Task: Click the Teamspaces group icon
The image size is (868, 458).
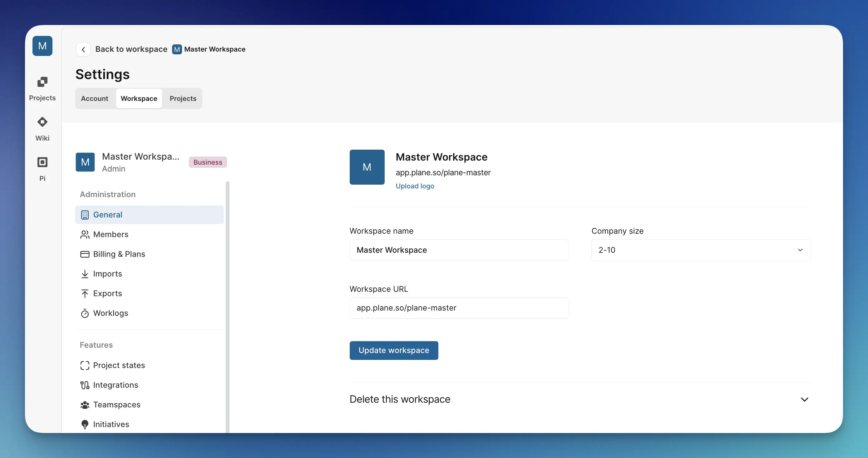Action: 85,405
